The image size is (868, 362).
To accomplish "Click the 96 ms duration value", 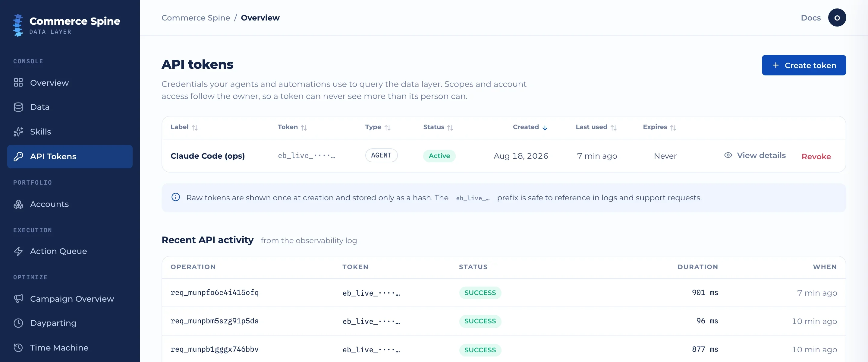I will 707,321.
